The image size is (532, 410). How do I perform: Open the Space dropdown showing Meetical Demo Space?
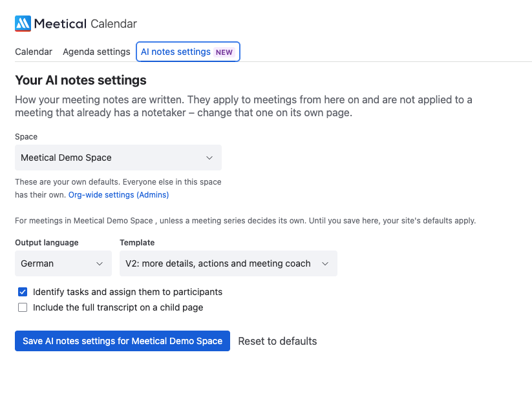pos(118,158)
